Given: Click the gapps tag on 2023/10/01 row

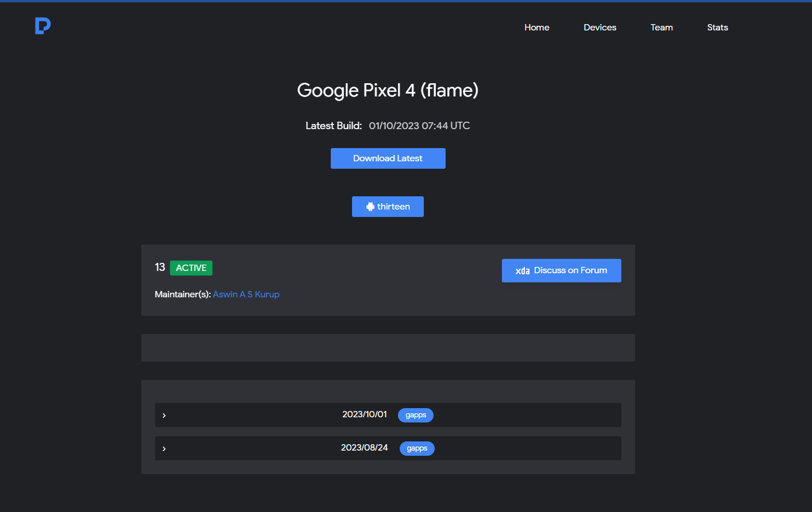Looking at the screenshot, I should click(x=416, y=415).
